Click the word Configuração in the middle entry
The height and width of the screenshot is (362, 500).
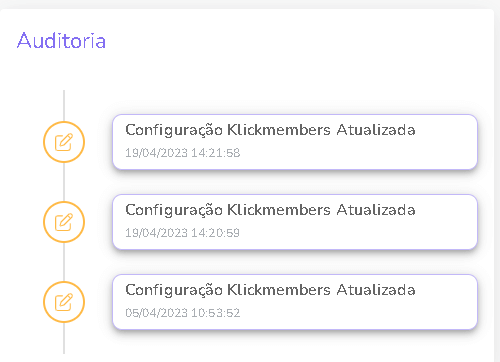point(174,211)
